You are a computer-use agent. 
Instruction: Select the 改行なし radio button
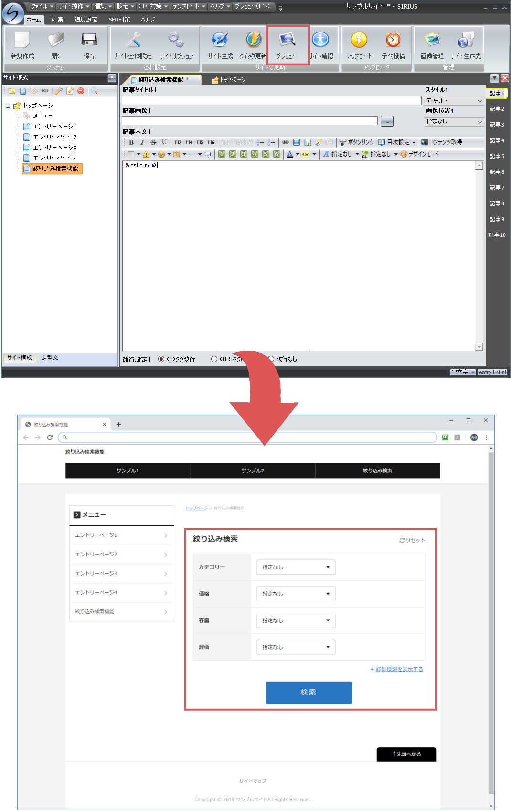click(271, 359)
